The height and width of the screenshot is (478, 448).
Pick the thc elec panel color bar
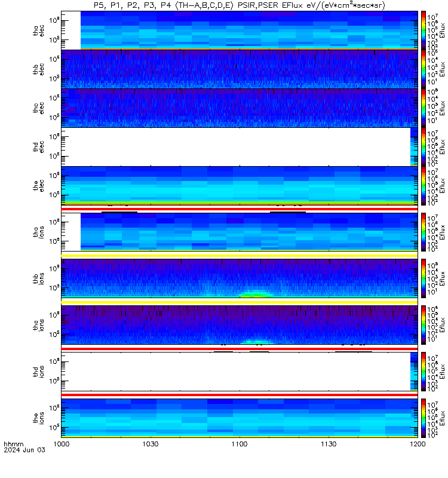pos(424,108)
